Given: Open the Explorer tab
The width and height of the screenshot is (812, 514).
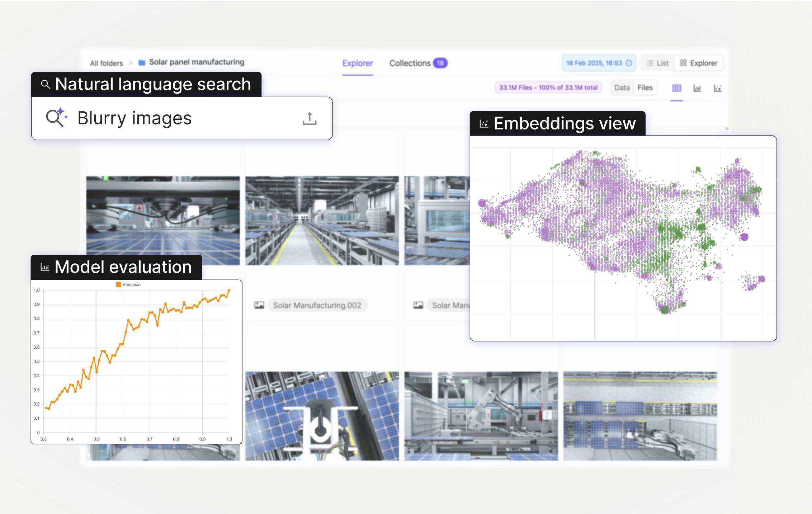Looking at the screenshot, I should pos(357,63).
